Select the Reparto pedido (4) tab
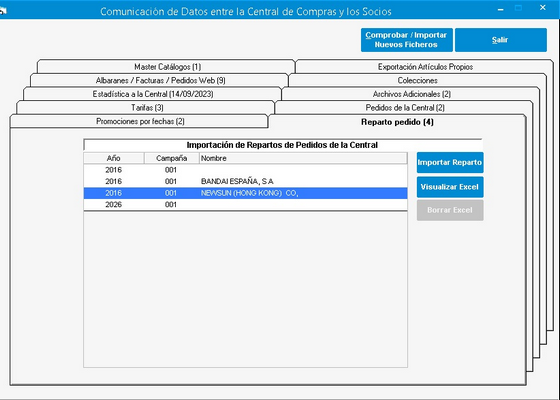The image size is (560, 400). (x=397, y=122)
